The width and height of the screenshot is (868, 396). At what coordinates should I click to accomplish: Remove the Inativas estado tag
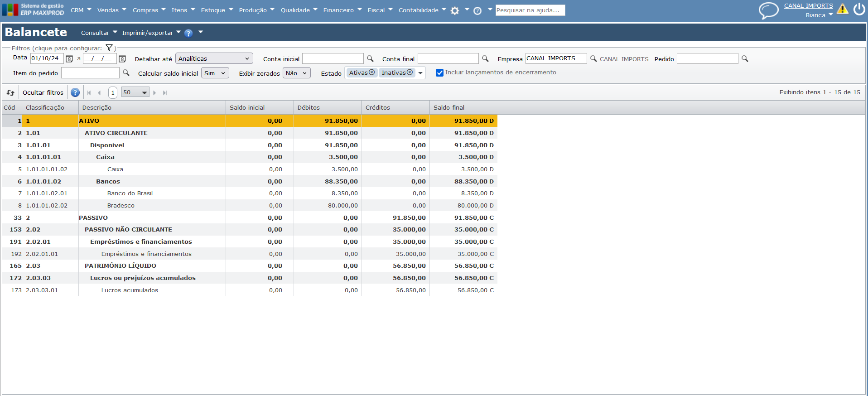410,72
